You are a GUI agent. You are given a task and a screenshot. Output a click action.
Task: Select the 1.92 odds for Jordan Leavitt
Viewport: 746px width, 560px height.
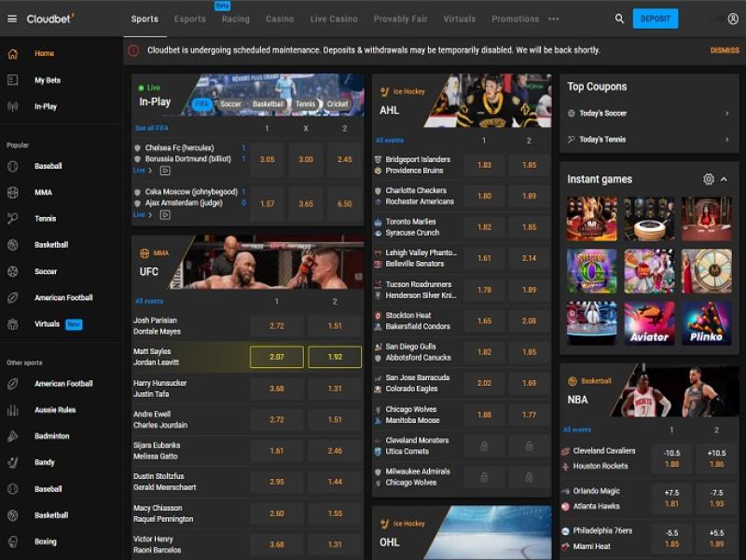335,357
